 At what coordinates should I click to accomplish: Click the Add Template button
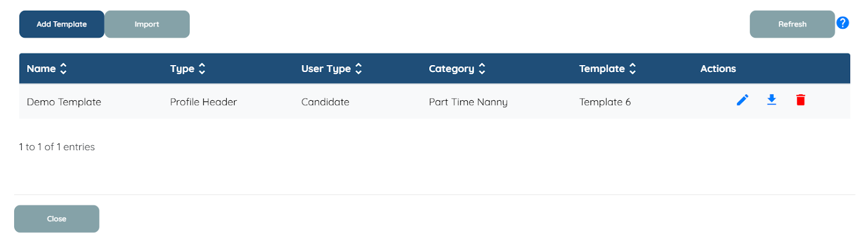(61, 24)
